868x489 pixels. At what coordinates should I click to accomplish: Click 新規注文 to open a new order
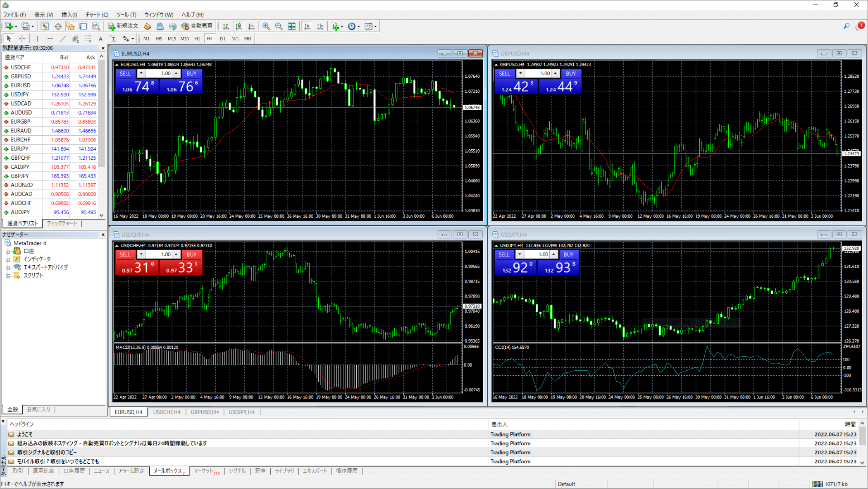pyautogui.click(x=123, y=26)
